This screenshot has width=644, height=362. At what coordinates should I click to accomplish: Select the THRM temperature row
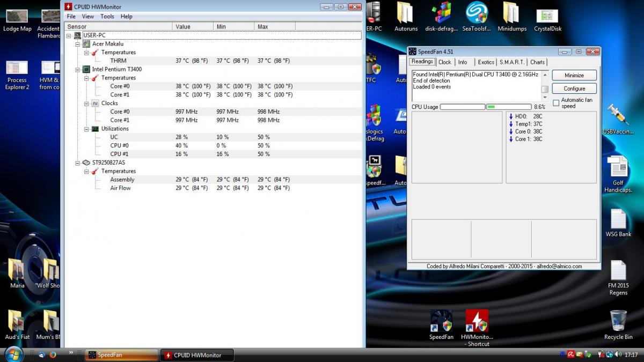(x=213, y=61)
